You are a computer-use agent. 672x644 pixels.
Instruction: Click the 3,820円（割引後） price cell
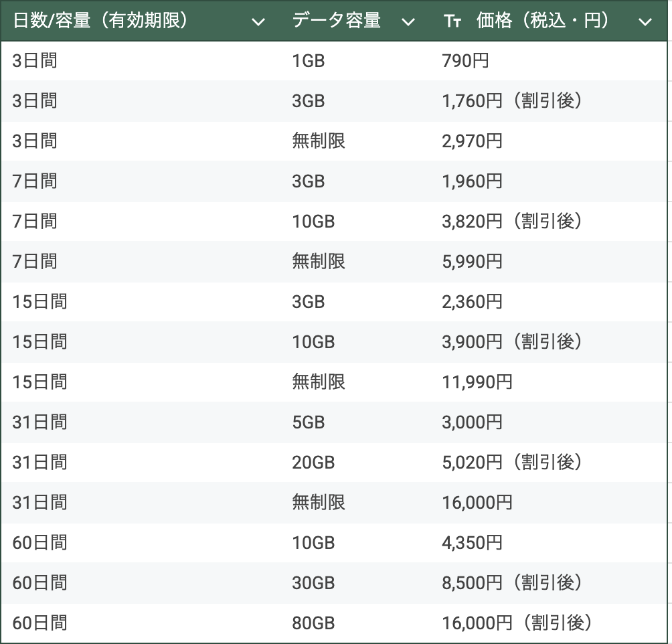click(x=511, y=222)
